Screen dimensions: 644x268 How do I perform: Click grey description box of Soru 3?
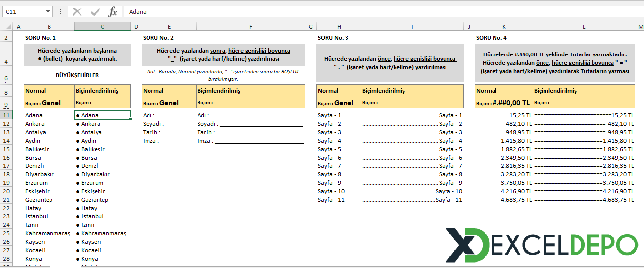(390, 63)
